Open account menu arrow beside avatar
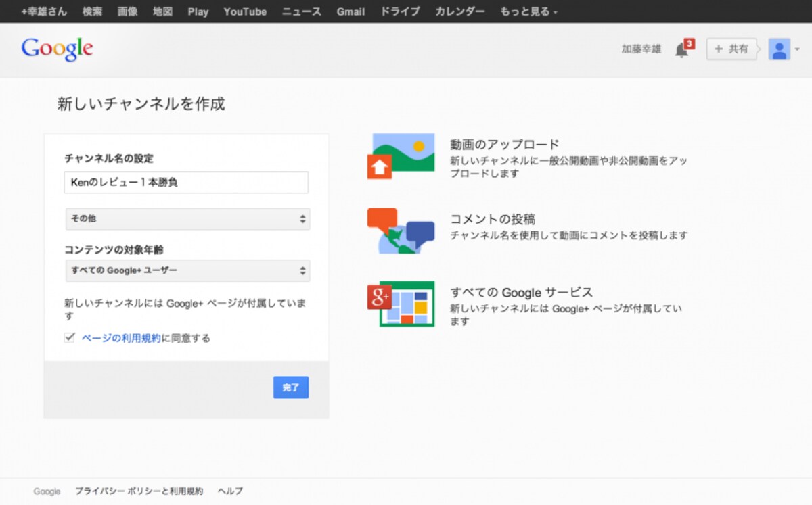 pyautogui.click(x=797, y=49)
